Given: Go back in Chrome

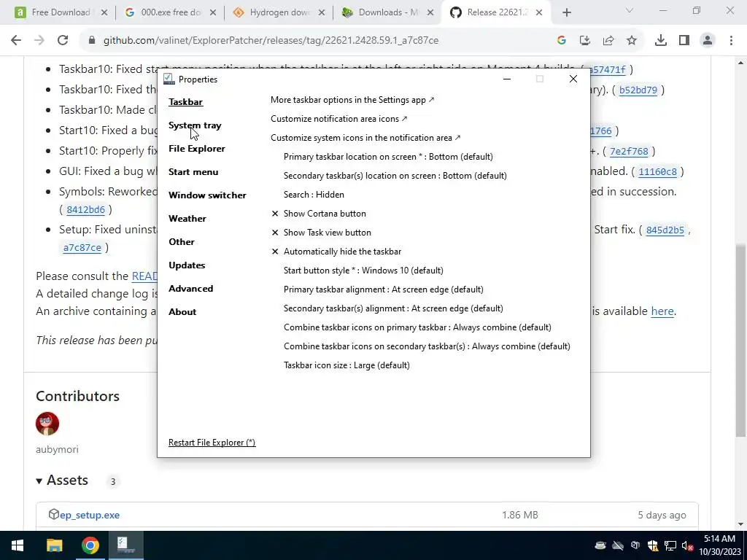Looking at the screenshot, I should tap(16, 41).
